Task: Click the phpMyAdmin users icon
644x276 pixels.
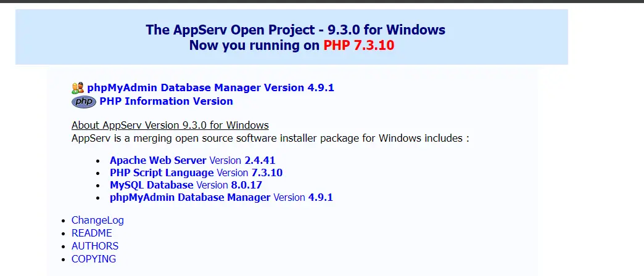Action: [78, 87]
